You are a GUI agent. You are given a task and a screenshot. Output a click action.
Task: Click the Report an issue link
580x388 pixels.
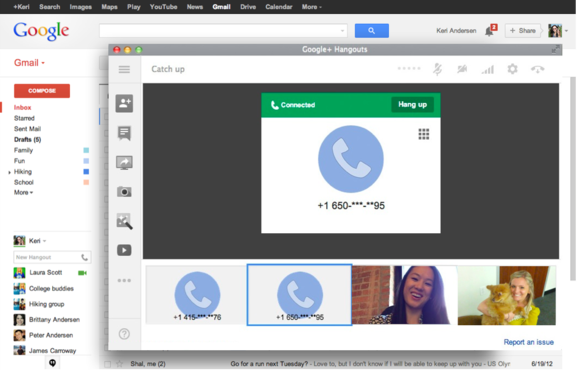529,342
